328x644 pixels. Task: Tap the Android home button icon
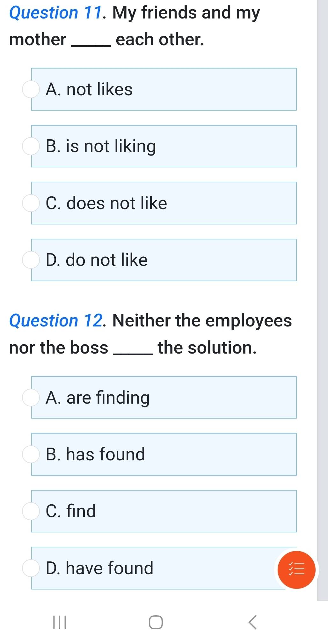pos(156,622)
